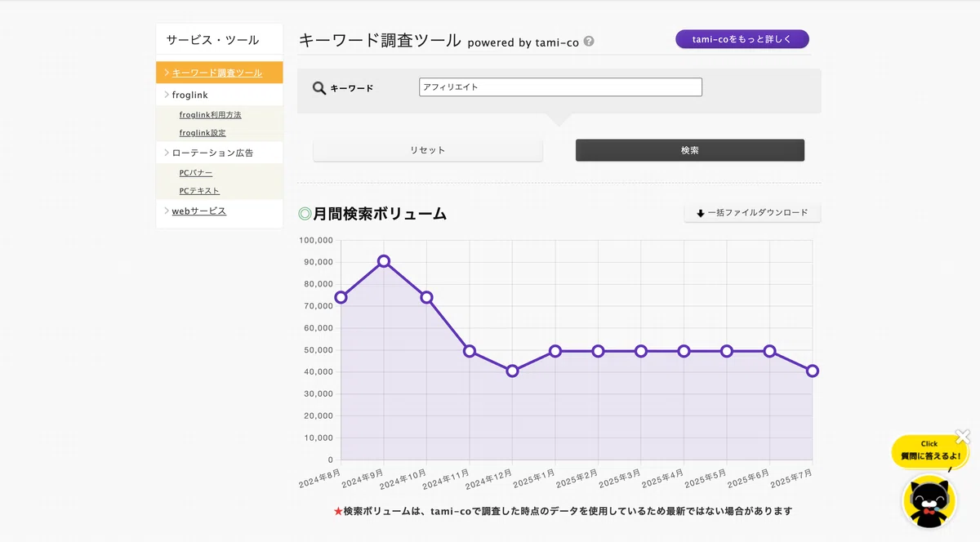Image resolution: width=980 pixels, height=542 pixels.
Task: Expand the froglink menu chevron
Action: click(167, 95)
